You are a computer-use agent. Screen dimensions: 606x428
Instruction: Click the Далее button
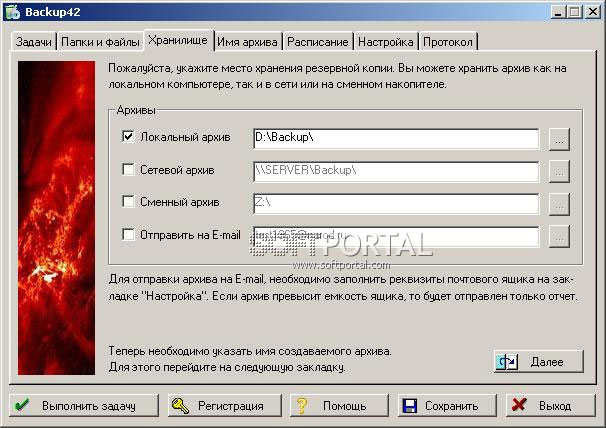[539, 362]
